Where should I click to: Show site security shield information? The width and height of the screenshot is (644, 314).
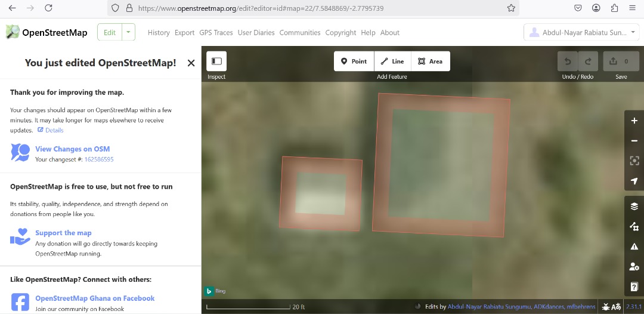click(116, 8)
